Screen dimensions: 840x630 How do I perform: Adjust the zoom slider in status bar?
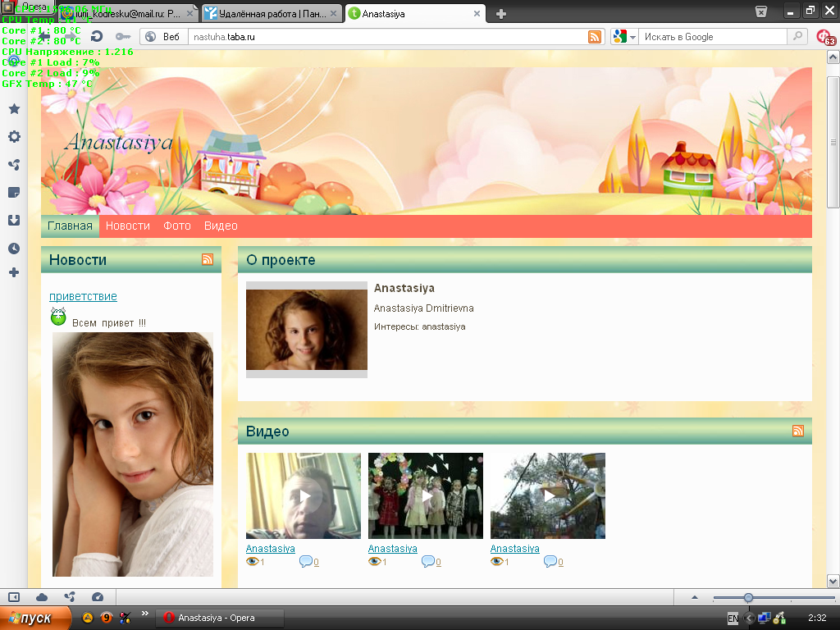tap(748, 597)
